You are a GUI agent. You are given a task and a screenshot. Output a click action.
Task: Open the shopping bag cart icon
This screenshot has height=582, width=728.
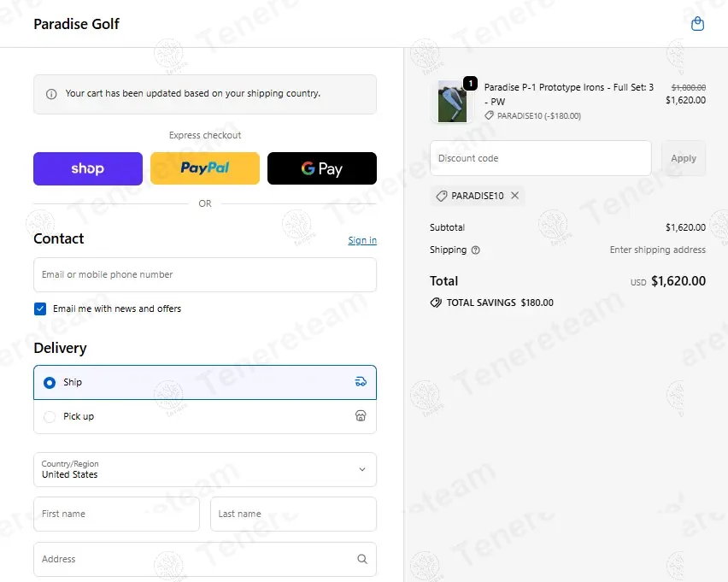coord(697,24)
